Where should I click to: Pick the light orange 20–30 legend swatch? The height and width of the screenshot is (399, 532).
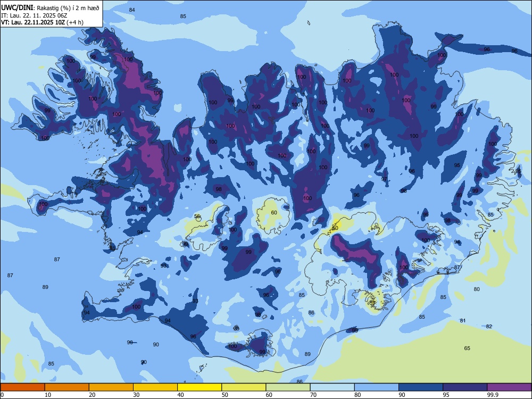point(111,387)
